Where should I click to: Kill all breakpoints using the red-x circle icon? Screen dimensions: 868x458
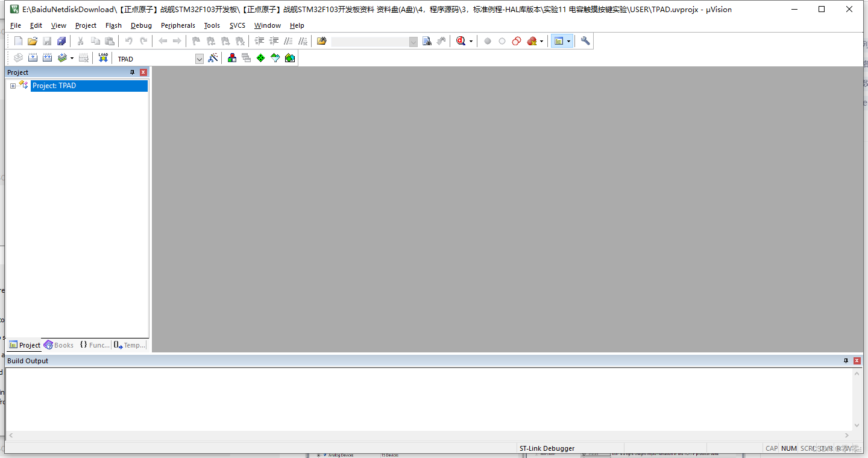pos(532,41)
